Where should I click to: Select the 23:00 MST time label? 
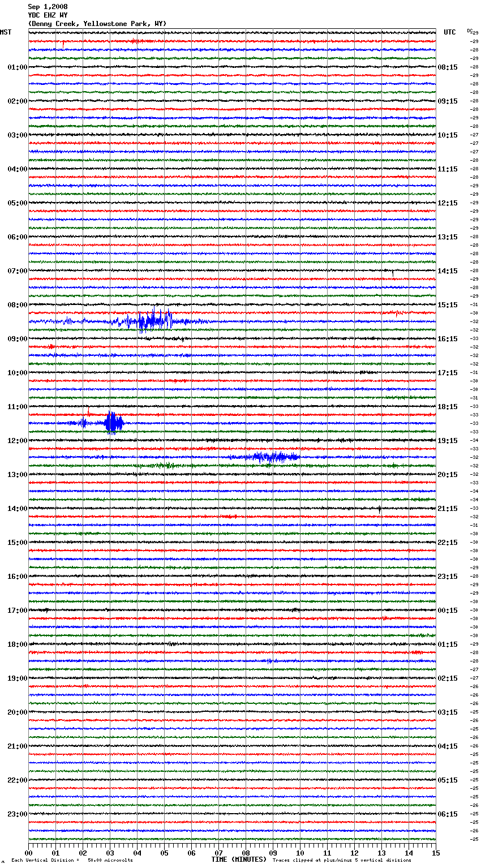pos(18,814)
